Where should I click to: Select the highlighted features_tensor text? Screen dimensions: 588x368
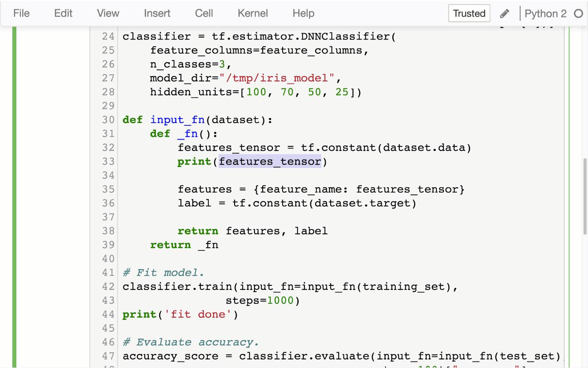point(270,161)
